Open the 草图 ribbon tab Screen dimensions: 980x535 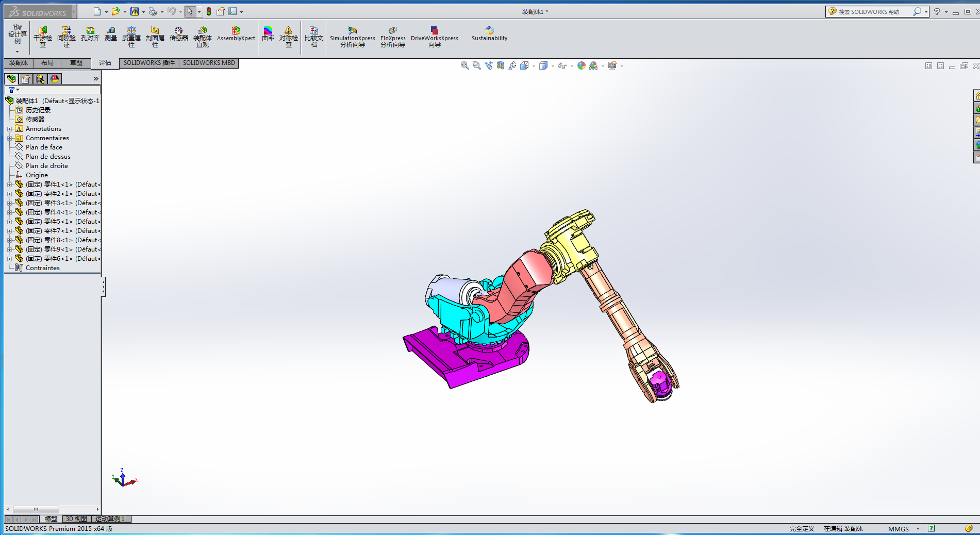click(76, 63)
